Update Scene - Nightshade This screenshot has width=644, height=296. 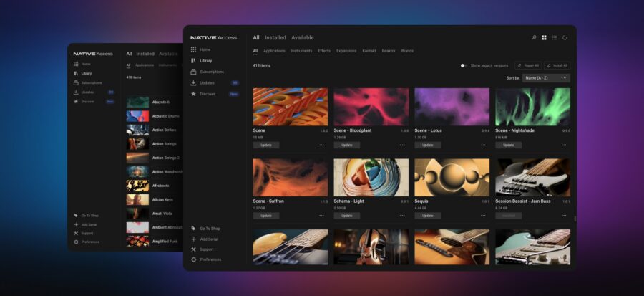coord(509,145)
